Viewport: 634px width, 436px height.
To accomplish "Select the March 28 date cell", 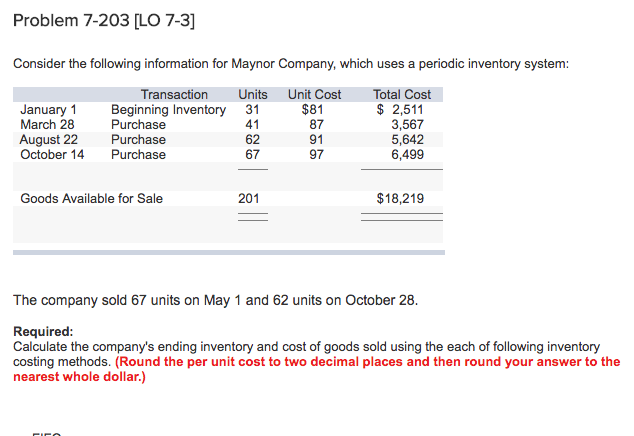I will [x=47, y=125].
